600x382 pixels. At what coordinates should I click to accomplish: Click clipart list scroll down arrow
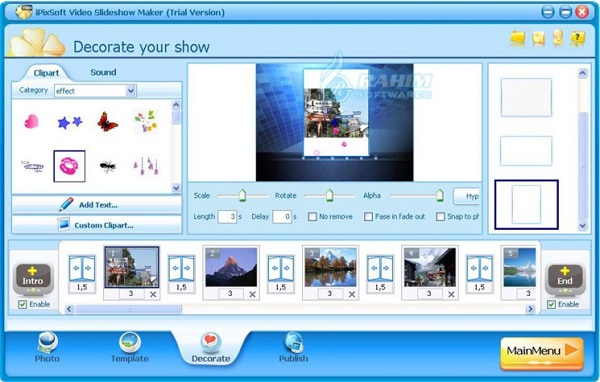click(176, 188)
